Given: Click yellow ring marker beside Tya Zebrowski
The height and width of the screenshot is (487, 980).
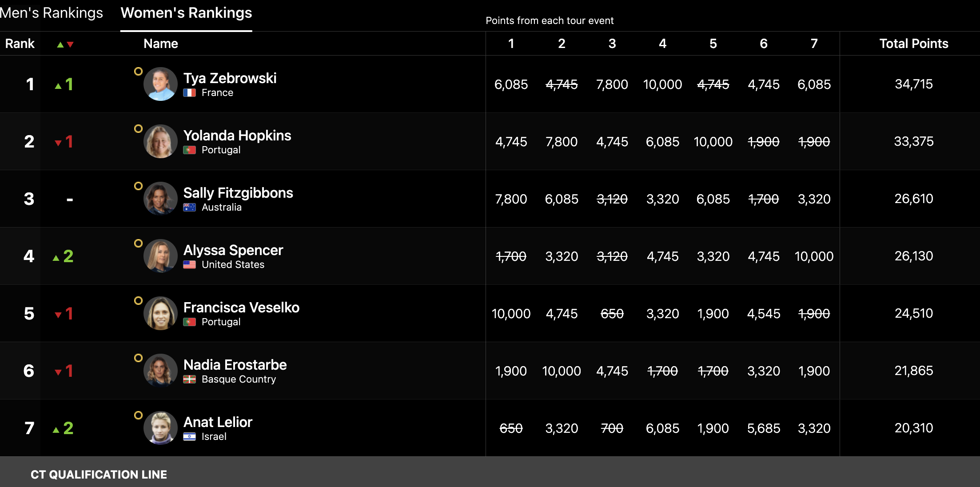Looking at the screenshot, I should 138,71.
